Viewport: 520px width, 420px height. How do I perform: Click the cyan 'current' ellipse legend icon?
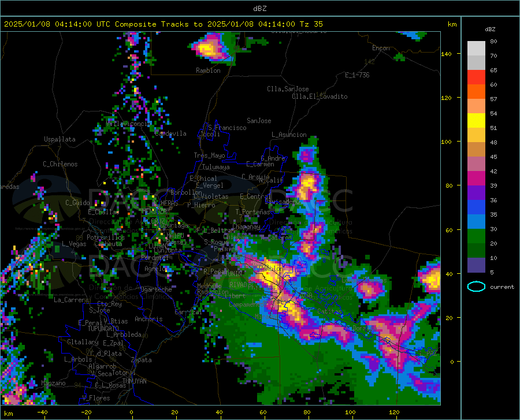(476, 287)
